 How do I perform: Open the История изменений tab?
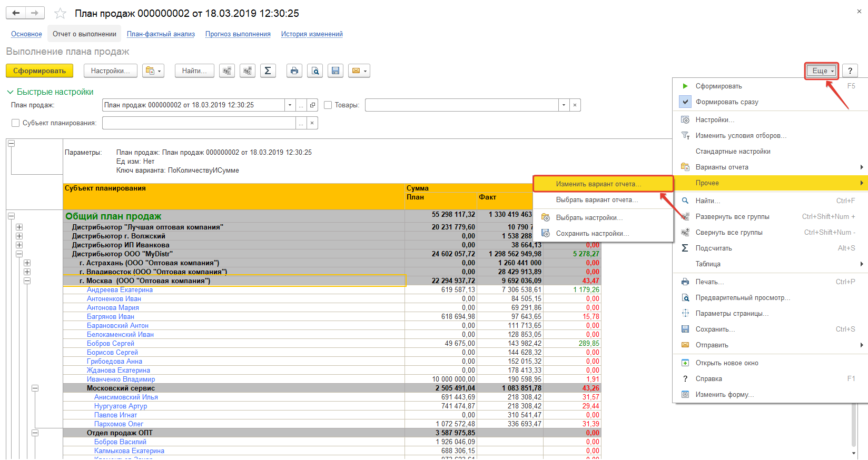pyautogui.click(x=312, y=34)
